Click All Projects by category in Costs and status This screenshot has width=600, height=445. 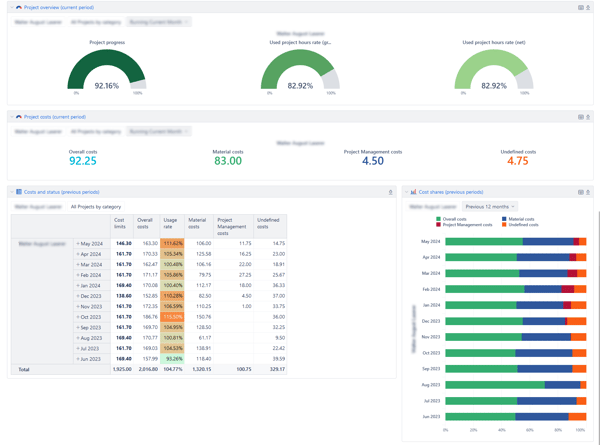coord(96,207)
